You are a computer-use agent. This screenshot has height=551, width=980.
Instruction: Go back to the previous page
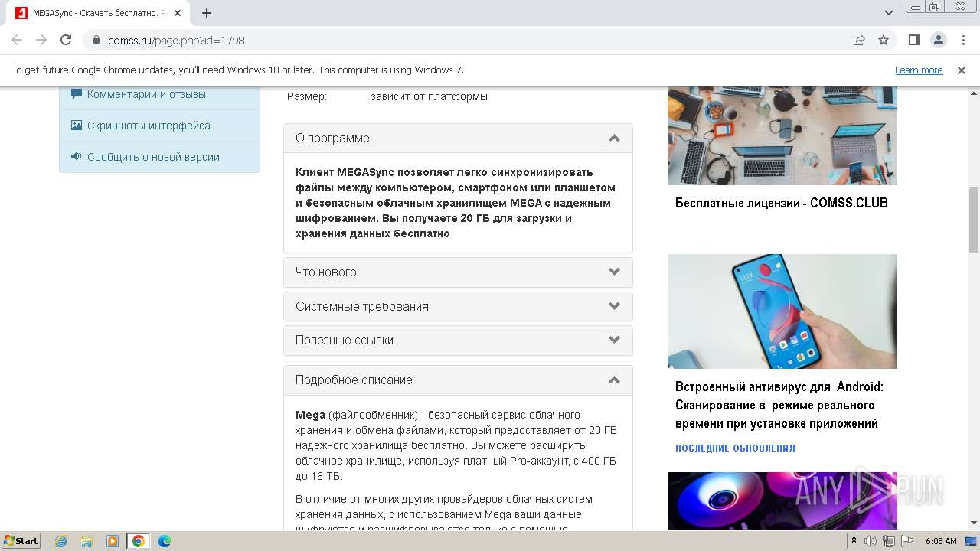[17, 40]
